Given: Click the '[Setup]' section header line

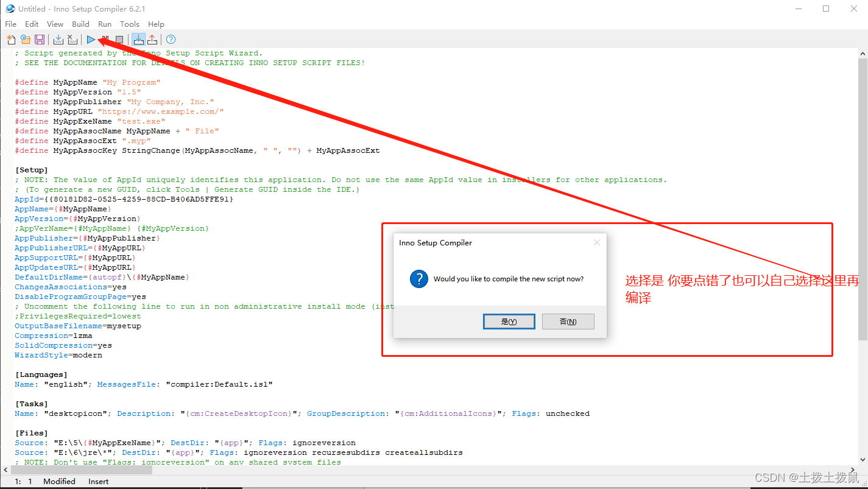Looking at the screenshot, I should (32, 170).
